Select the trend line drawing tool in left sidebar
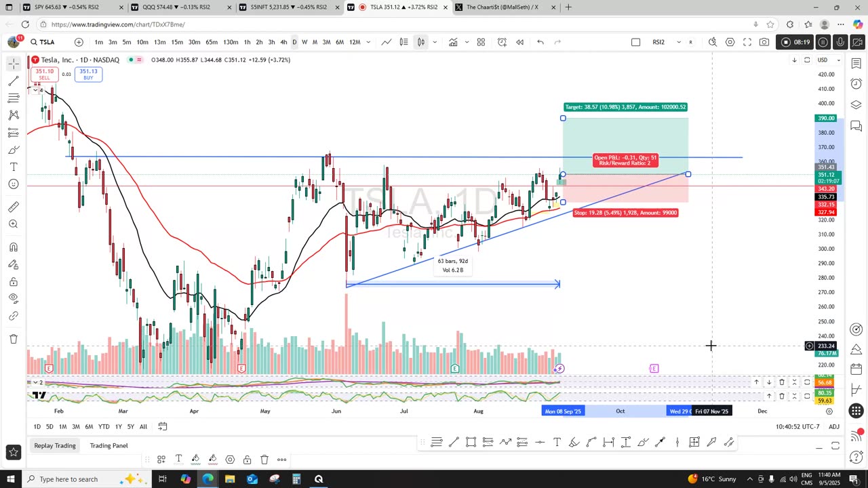 click(14, 81)
